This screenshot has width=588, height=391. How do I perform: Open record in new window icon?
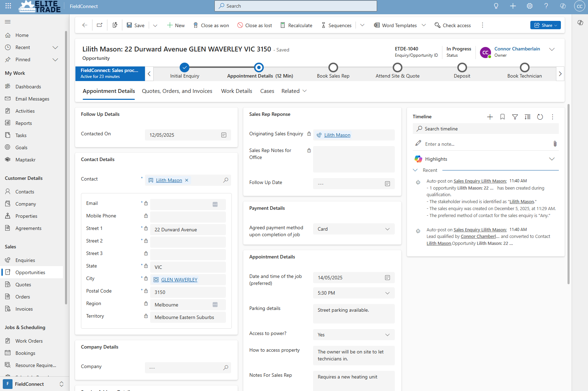(x=100, y=25)
